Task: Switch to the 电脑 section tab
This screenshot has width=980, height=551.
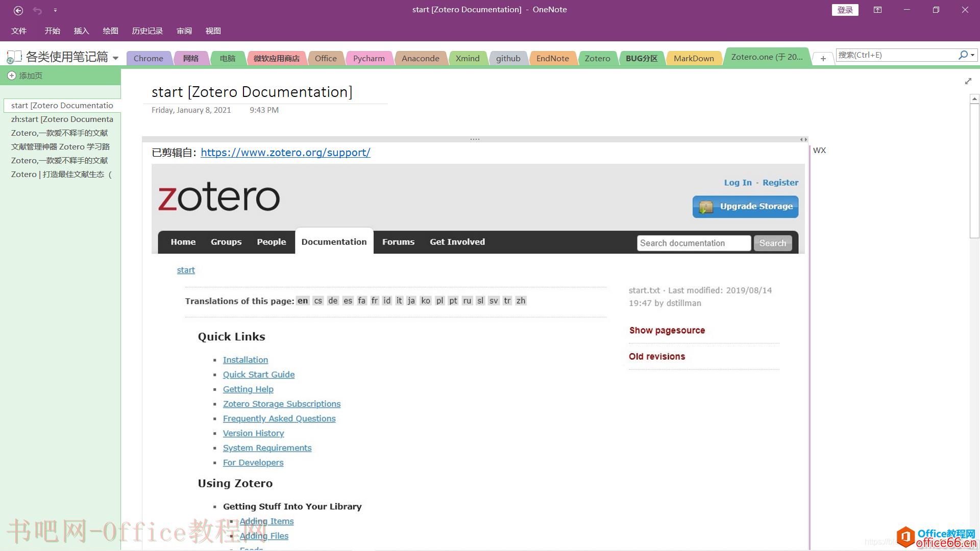Action: point(228,58)
